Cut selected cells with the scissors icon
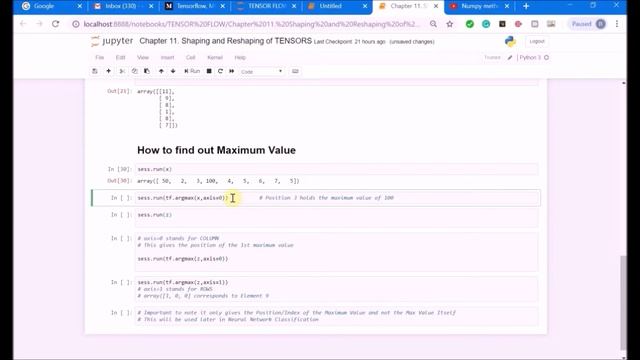The image size is (640, 360). point(122,71)
